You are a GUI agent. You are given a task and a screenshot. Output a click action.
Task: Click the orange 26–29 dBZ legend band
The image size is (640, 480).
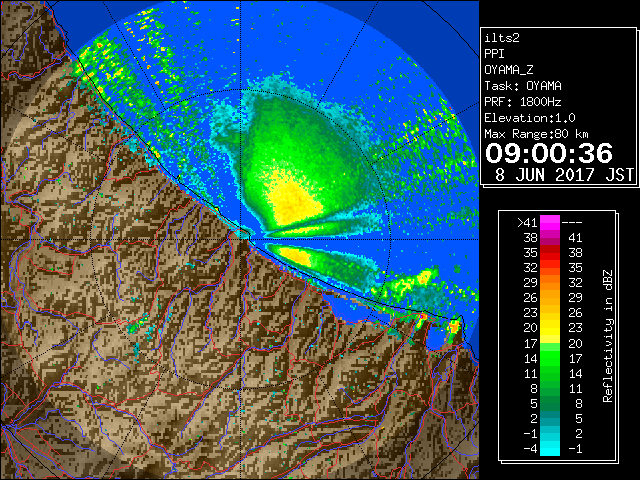550,298
